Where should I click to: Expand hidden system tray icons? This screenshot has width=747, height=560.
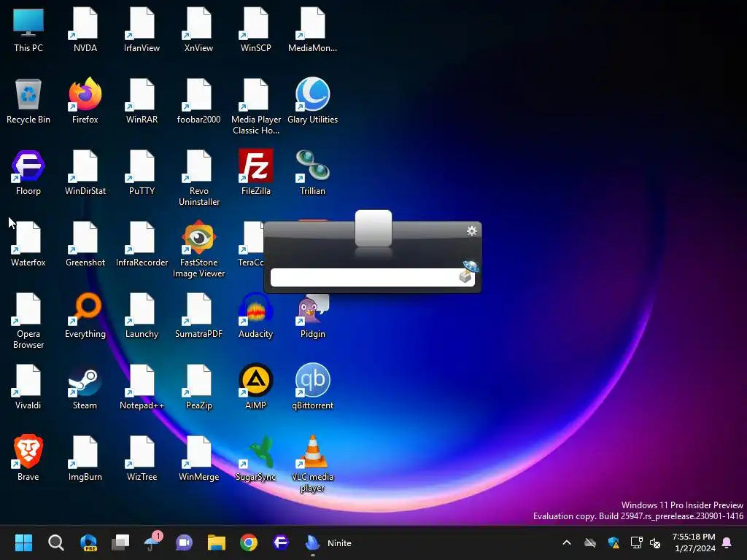click(566, 542)
